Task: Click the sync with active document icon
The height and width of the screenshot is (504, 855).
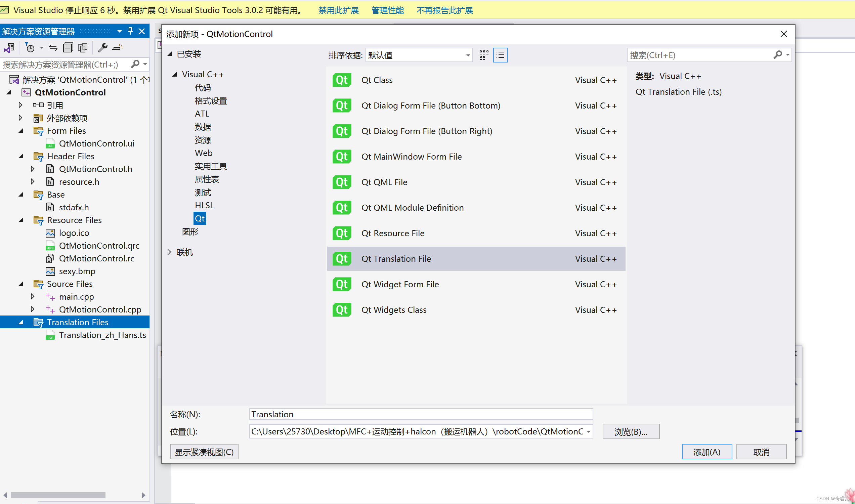Action: tap(53, 48)
